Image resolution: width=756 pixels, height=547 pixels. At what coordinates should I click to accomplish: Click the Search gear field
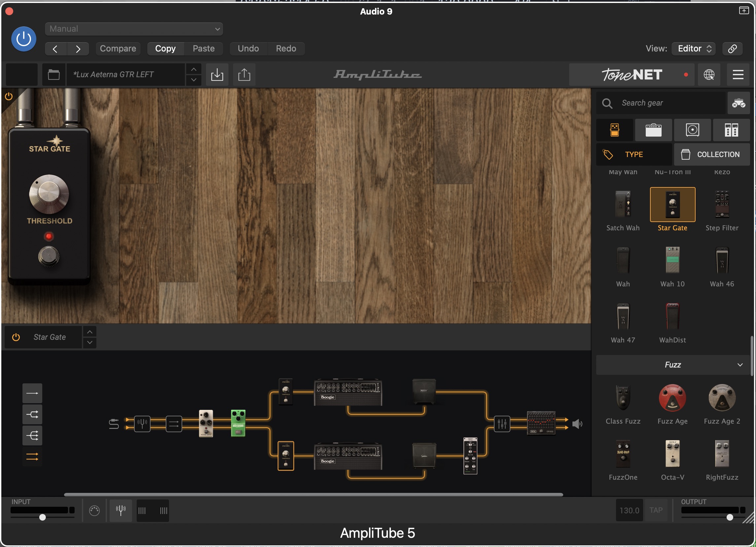point(661,103)
